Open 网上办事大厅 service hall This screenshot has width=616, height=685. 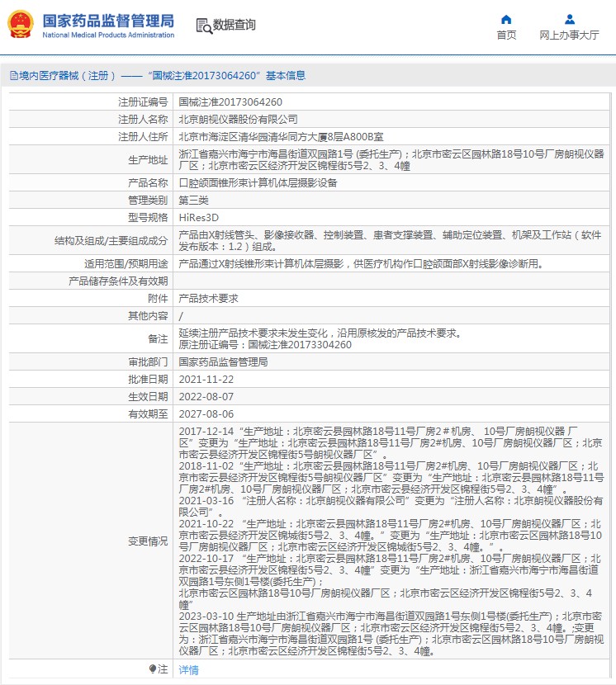(569, 35)
